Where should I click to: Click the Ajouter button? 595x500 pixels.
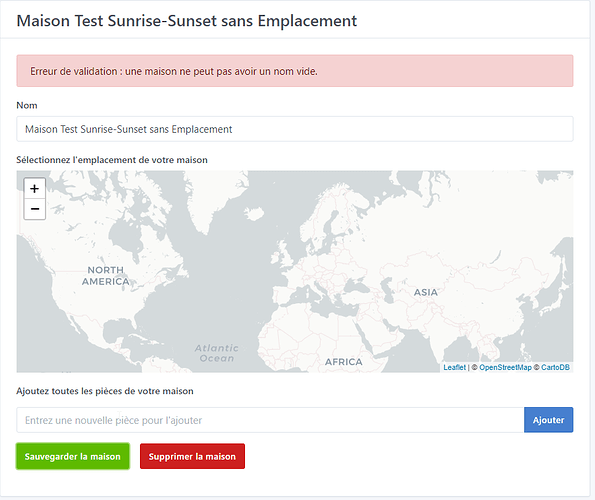point(548,420)
